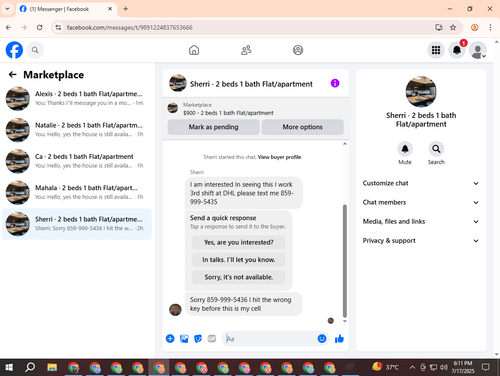Viewport: 500px width, 376px height.
Task: Reload the page in browser toolbar
Action: click(40, 27)
